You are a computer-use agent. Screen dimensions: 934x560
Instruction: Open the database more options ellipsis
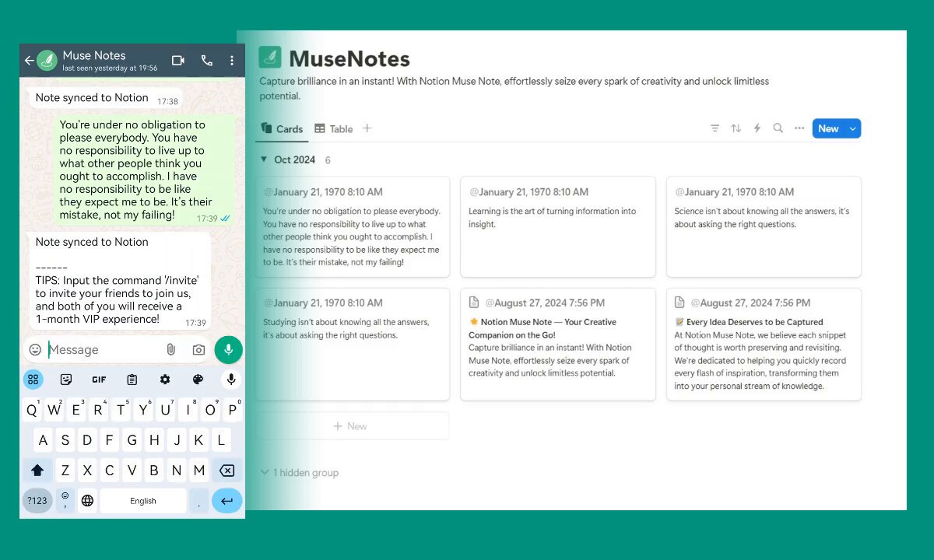(x=799, y=128)
